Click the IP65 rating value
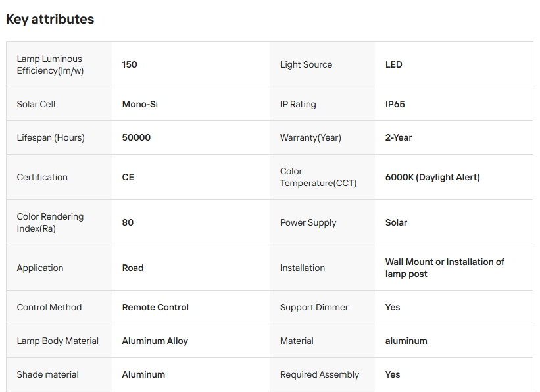The width and height of the screenshot is (540, 392). point(395,104)
